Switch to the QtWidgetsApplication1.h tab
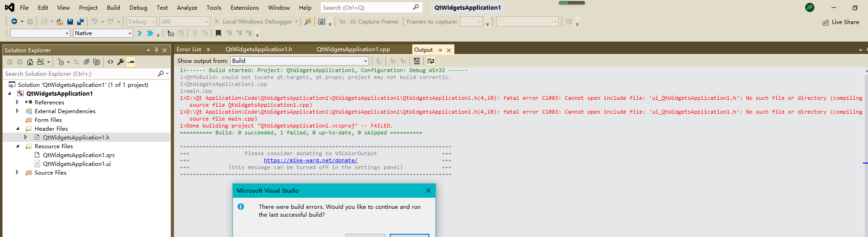The width and height of the screenshot is (868, 237). pos(259,49)
